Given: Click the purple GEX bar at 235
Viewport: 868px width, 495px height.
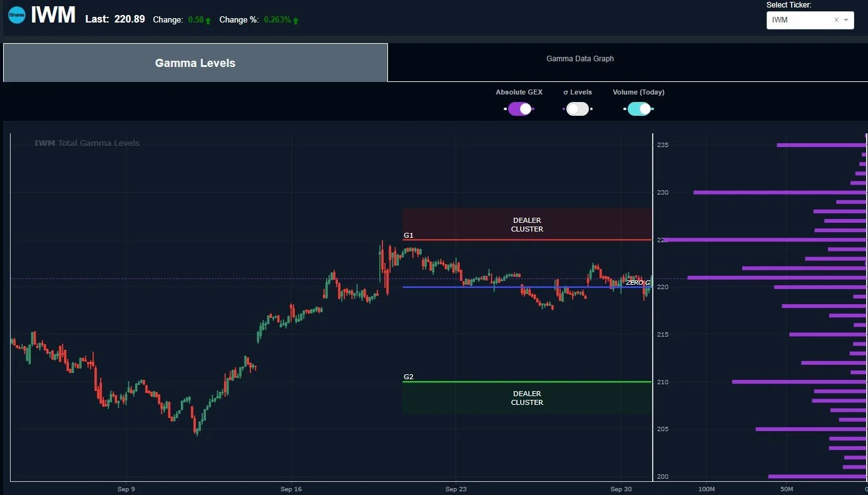Looking at the screenshot, I should (x=822, y=145).
